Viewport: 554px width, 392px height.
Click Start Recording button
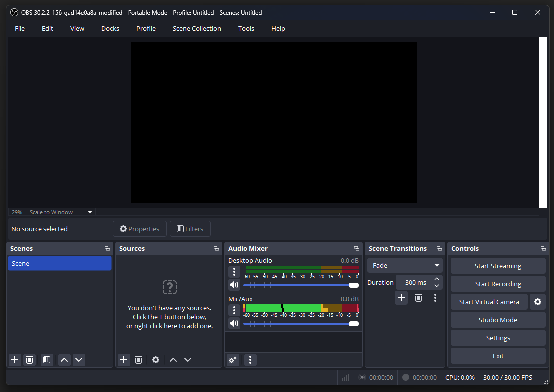point(498,284)
